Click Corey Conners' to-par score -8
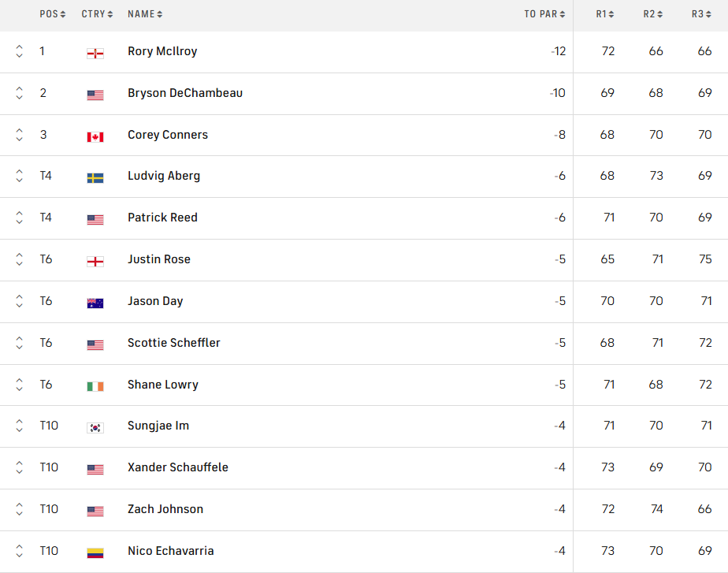728x573 pixels. (559, 135)
